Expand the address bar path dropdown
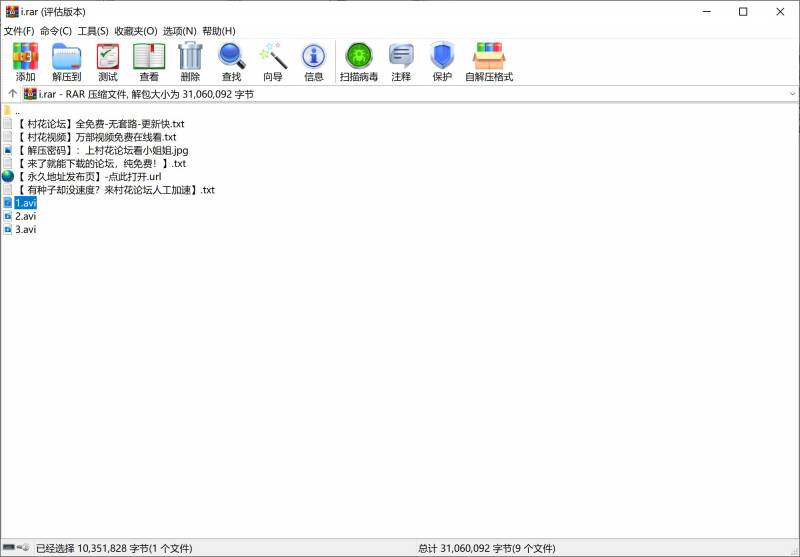This screenshot has width=800, height=557. coord(791,94)
